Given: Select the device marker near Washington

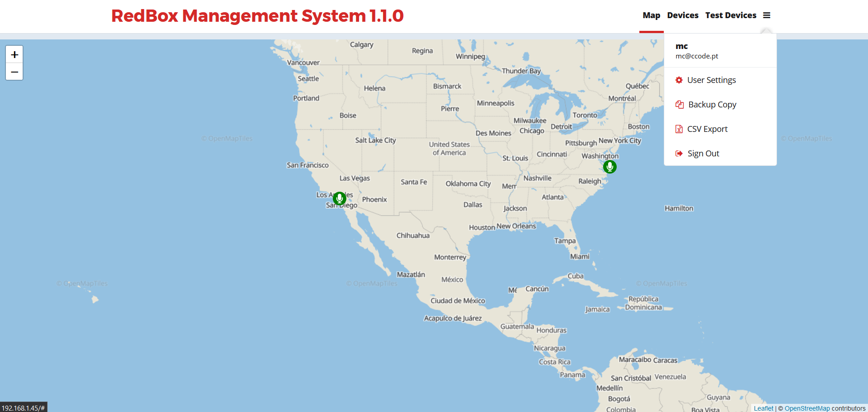Looking at the screenshot, I should point(609,167).
